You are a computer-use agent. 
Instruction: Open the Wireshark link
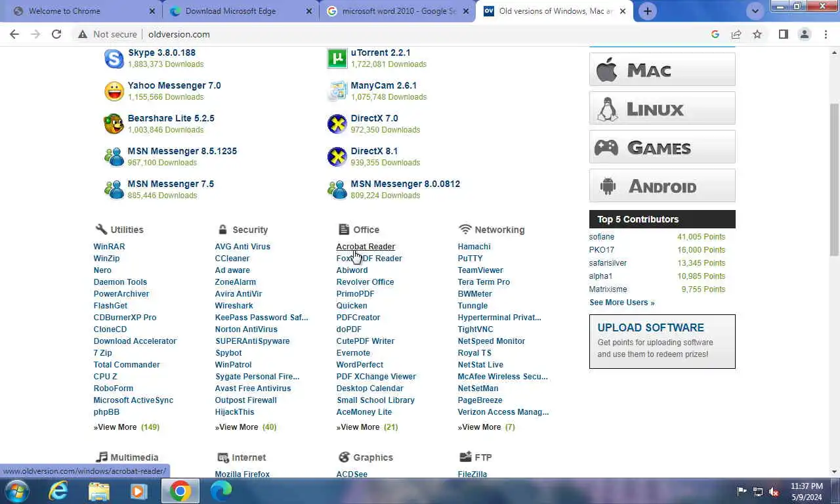(x=234, y=306)
